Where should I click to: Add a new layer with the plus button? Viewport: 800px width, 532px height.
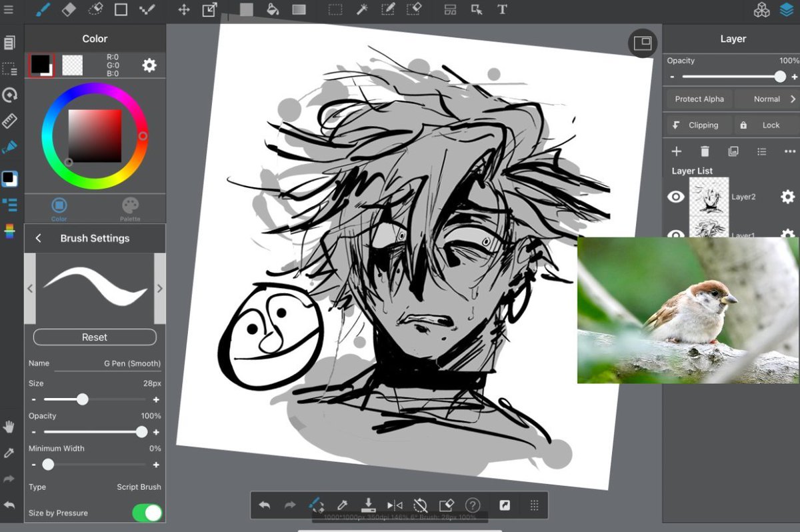coord(676,152)
